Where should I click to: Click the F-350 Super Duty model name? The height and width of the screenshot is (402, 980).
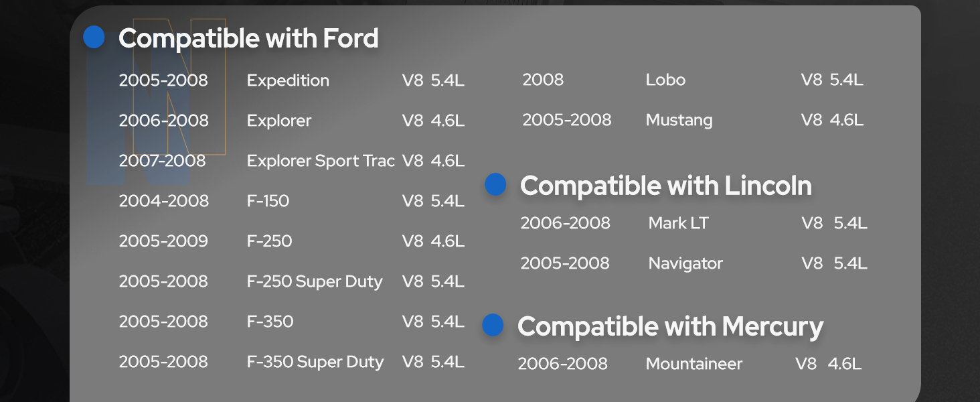click(315, 362)
